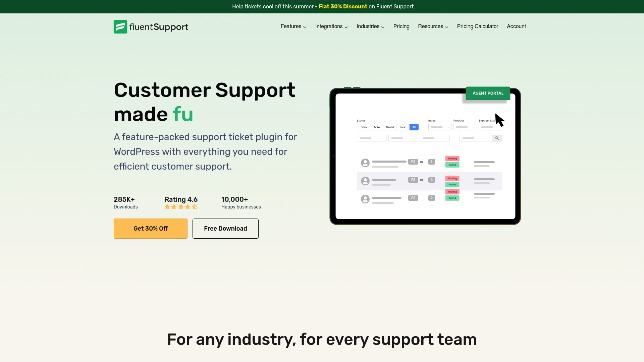Screen dimensions: 644x362
Task: Click the 285K+ Downloads stat
Action: pyautogui.click(x=126, y=202)
